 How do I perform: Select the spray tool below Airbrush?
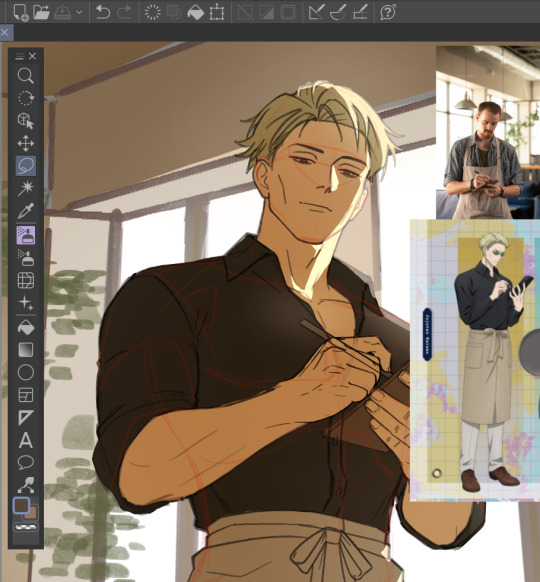click(26, 257)
